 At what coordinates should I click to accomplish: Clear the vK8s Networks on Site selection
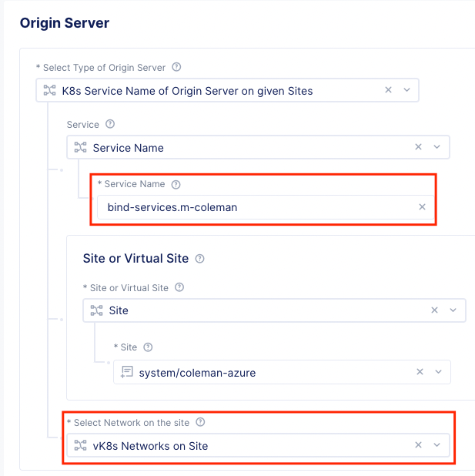coord(419,445)
